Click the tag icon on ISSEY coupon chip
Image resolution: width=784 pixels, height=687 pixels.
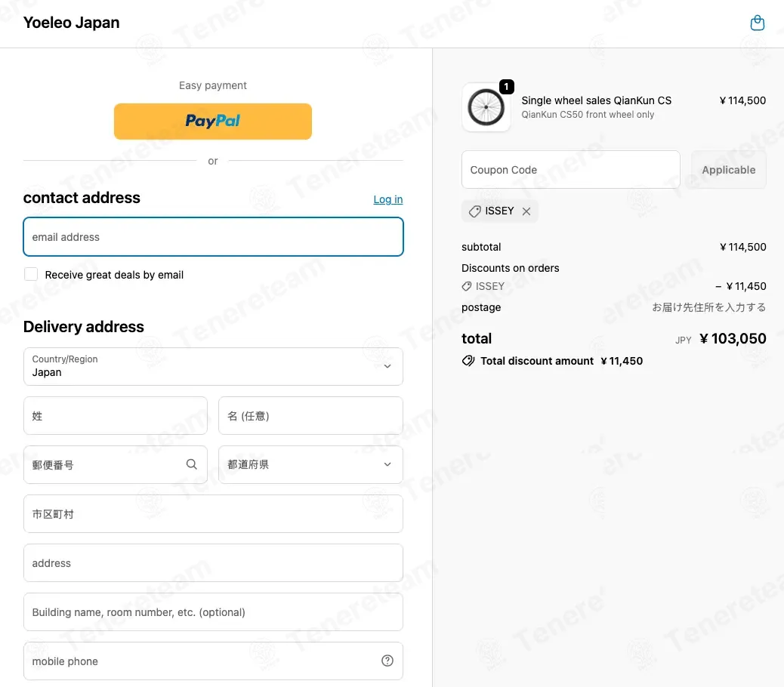(474, 211)
